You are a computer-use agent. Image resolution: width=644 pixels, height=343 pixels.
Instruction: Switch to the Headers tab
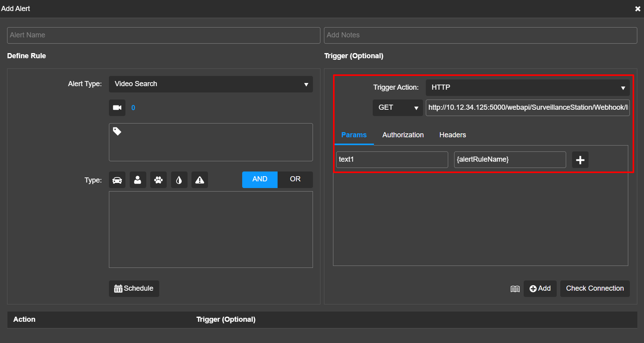point(453,135)
